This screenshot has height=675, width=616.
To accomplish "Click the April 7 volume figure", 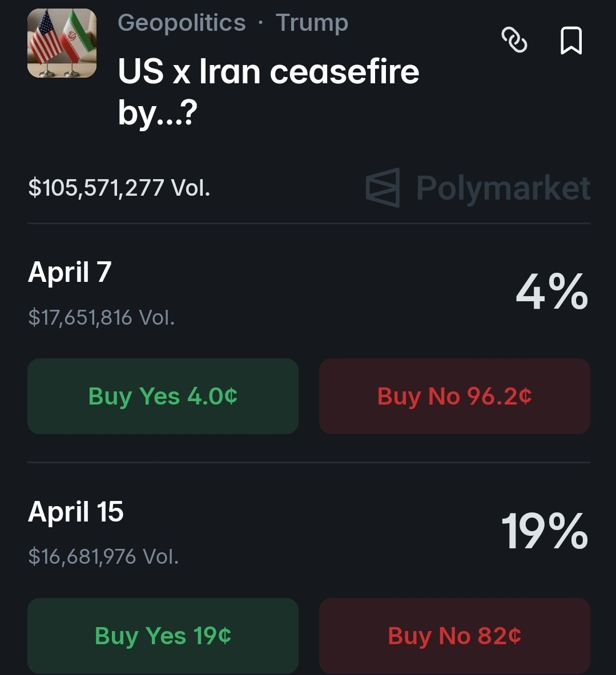I will coord(101,317).
